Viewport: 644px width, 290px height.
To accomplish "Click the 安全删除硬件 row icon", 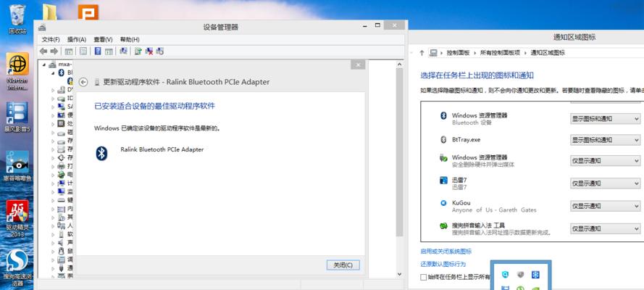I will tap(443, 158).
